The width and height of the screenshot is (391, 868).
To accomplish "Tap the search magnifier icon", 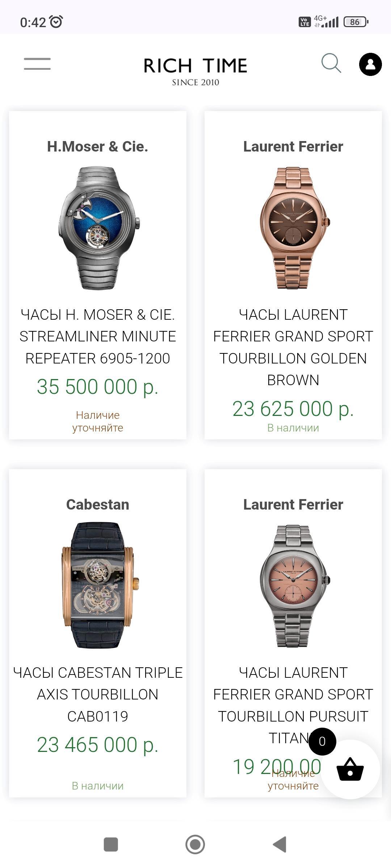I will (331, 64).
